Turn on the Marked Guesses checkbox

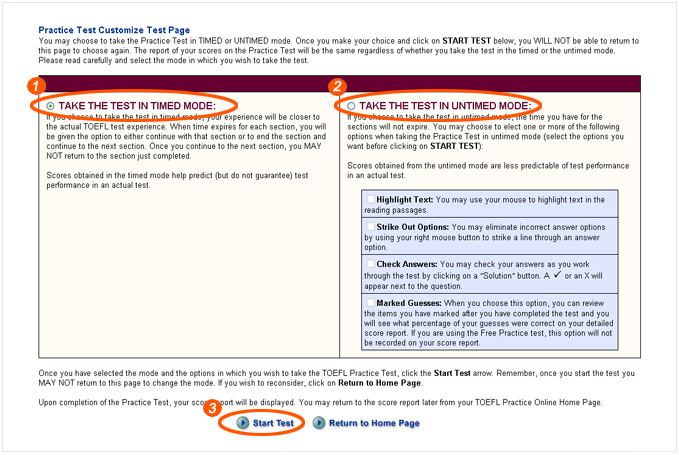[371, 301]
